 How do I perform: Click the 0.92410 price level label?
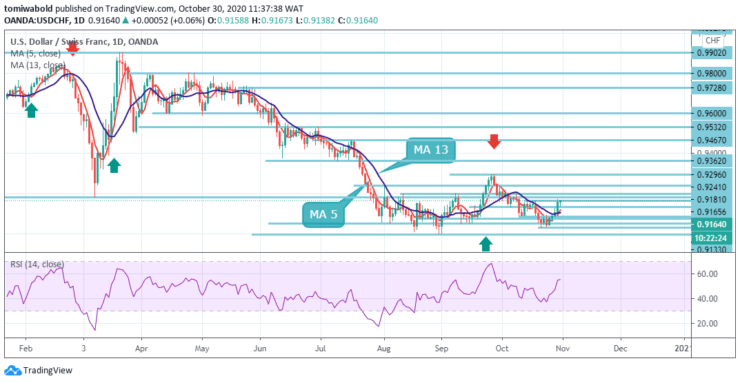click(711, 187)
